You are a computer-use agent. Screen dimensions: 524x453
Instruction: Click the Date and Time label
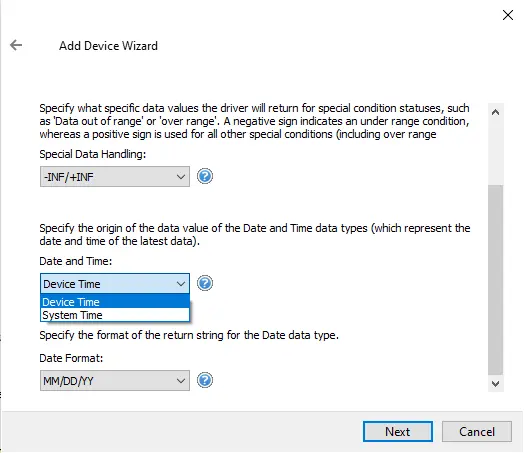(76, 261)
